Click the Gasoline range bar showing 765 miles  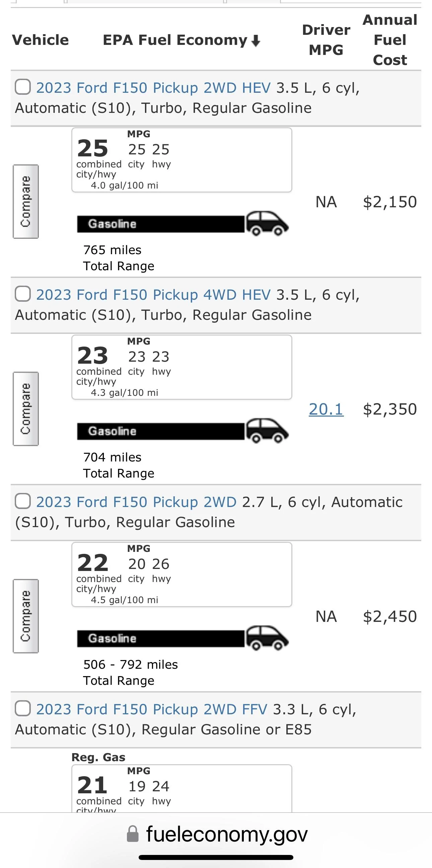click(x=161, y=224)
